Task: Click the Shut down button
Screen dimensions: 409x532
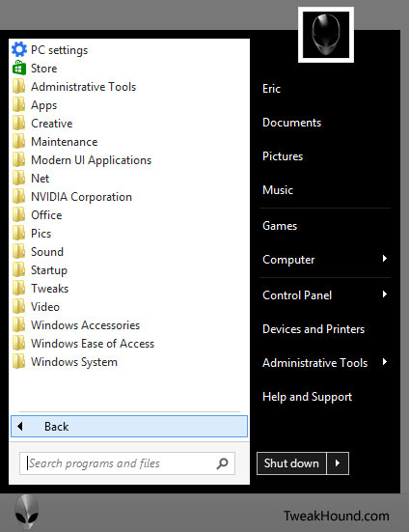Action: (x=291, y=462)
